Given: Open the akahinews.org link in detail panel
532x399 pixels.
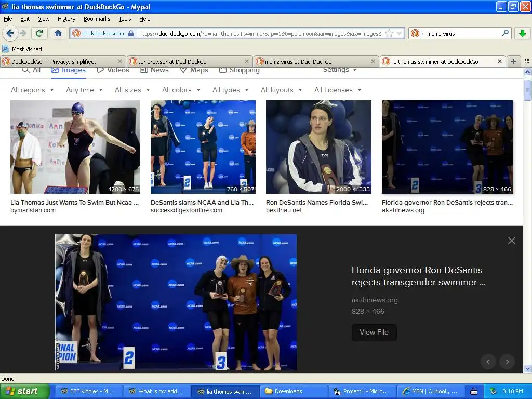Looking at the screenshot, I should 375,300.
